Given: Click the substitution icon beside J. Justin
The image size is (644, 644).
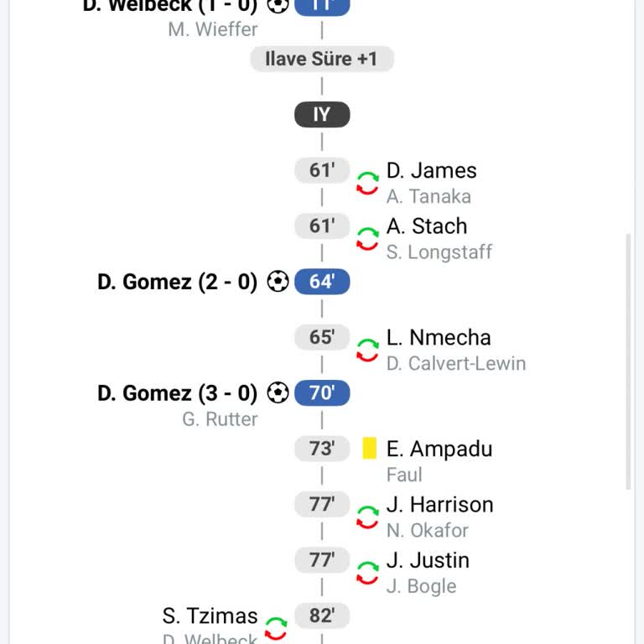Looking at the screenshot, I should coord(367,573).
